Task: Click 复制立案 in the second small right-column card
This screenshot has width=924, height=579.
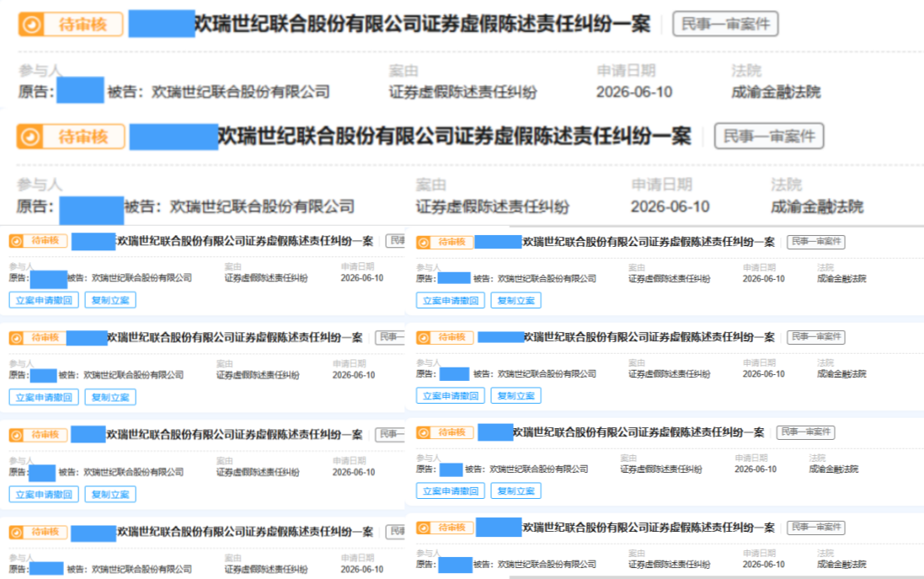Action: click(515, 395)
